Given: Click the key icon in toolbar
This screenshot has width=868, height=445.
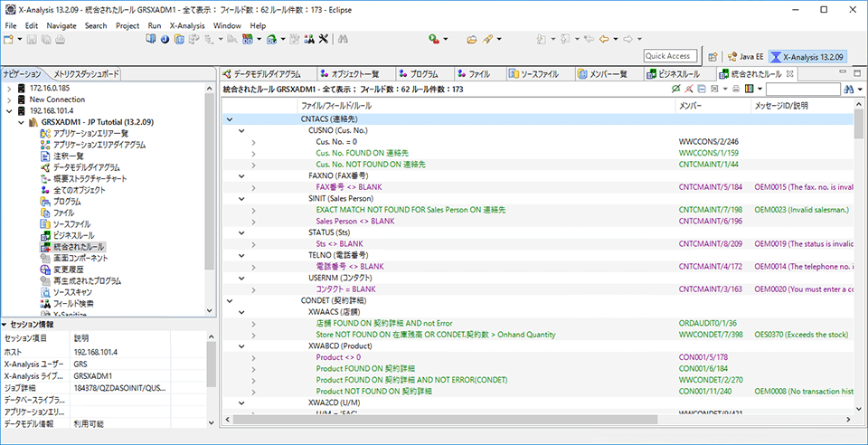Looking at the screenshot, I should coord(487,39).
